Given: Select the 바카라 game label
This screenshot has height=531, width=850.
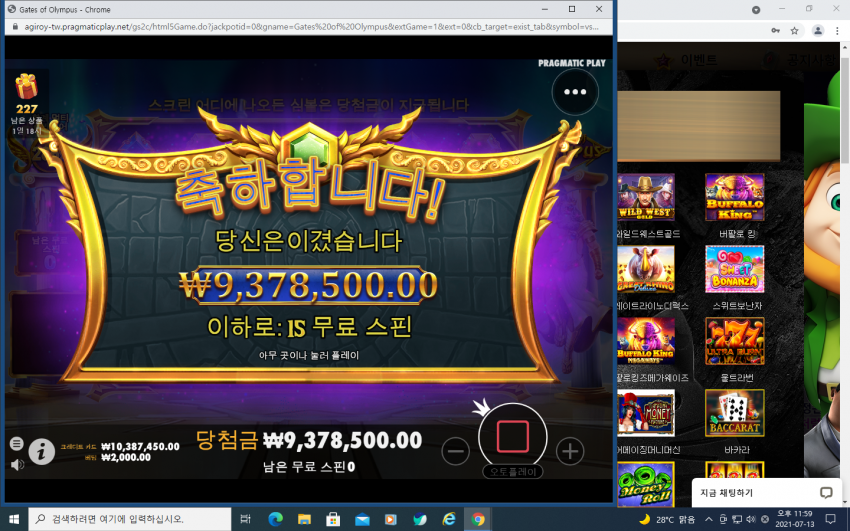Looking at the screenshot, I should coord(736,450).
